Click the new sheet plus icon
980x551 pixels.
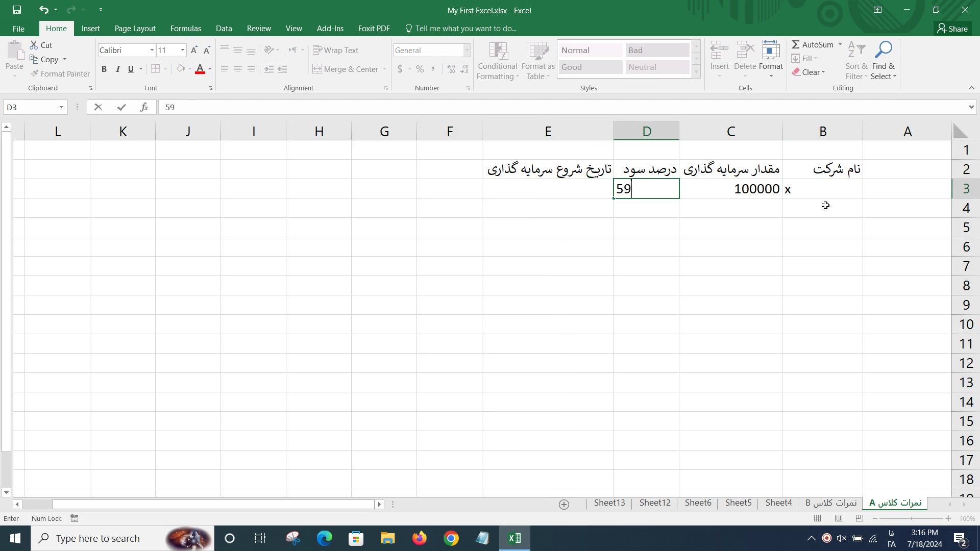[564, 504]
